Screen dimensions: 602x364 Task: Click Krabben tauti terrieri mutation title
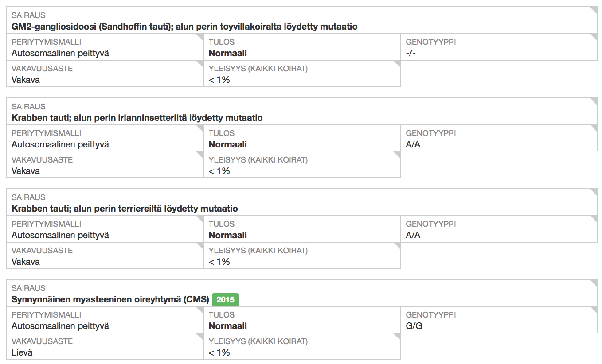(125, 209)
